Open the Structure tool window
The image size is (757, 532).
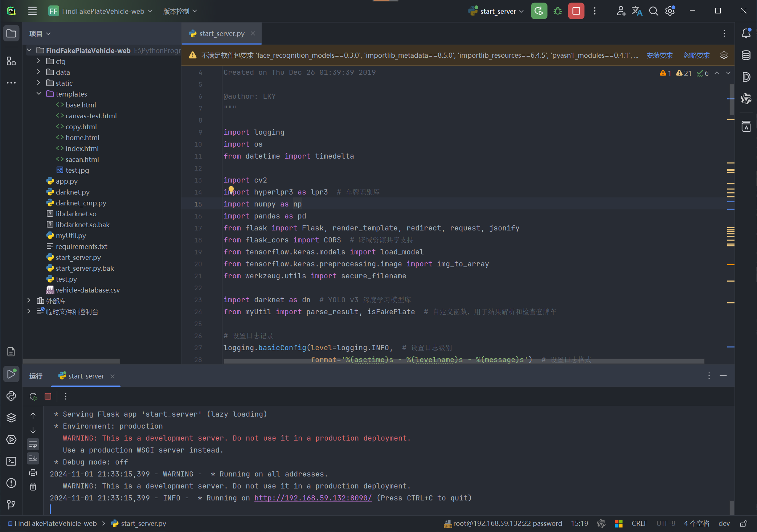pos(11,61)
